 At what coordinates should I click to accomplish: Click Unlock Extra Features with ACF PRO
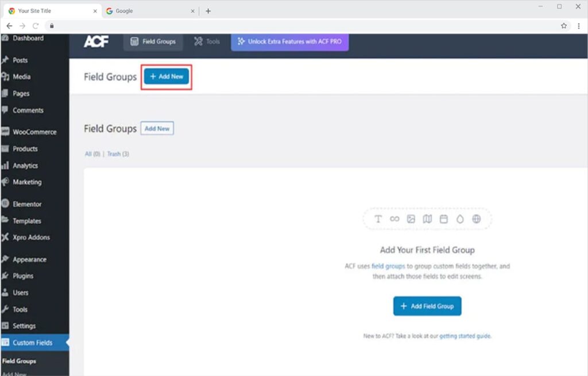click(290, 41)
